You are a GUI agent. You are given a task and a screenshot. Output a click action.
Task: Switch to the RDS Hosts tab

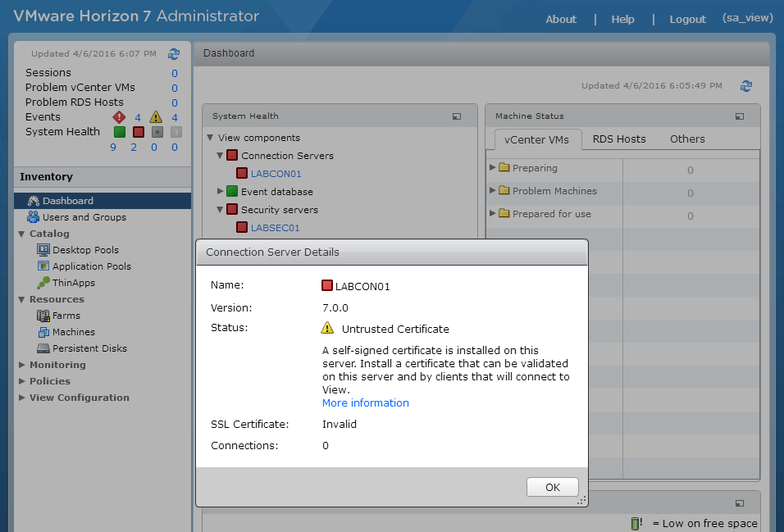pos(619,139)
